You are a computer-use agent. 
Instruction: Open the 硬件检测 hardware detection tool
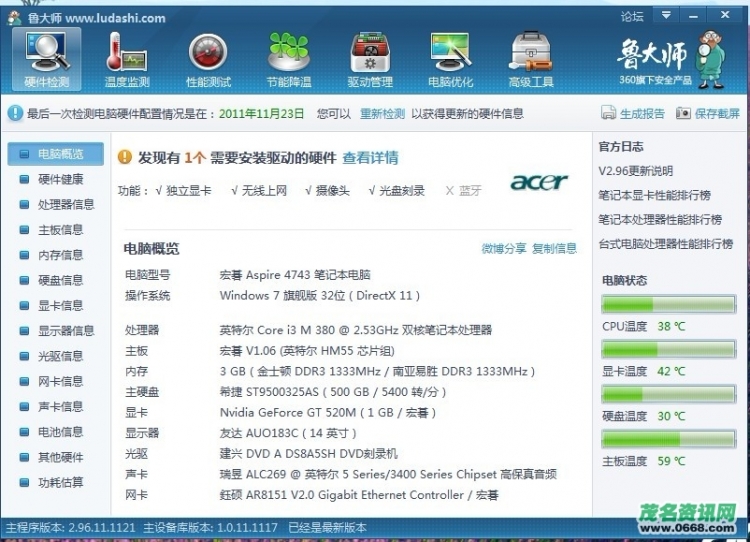(47, 59)
